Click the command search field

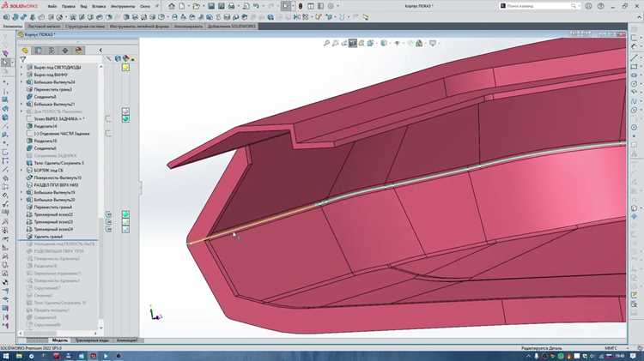pyautogui.click(x=539, y=6)
